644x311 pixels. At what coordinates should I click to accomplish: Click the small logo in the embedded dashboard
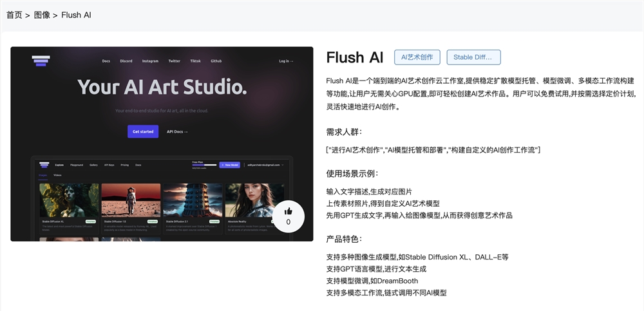[44, 165]
